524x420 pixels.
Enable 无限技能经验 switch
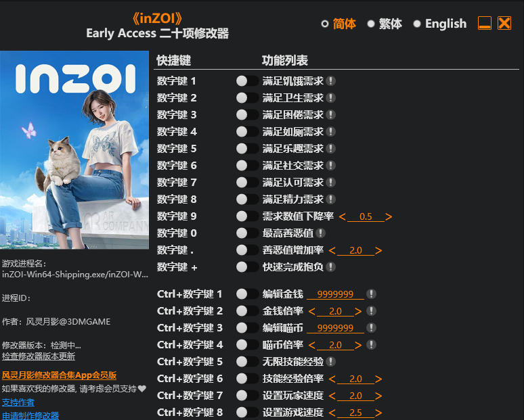(247, 362)
